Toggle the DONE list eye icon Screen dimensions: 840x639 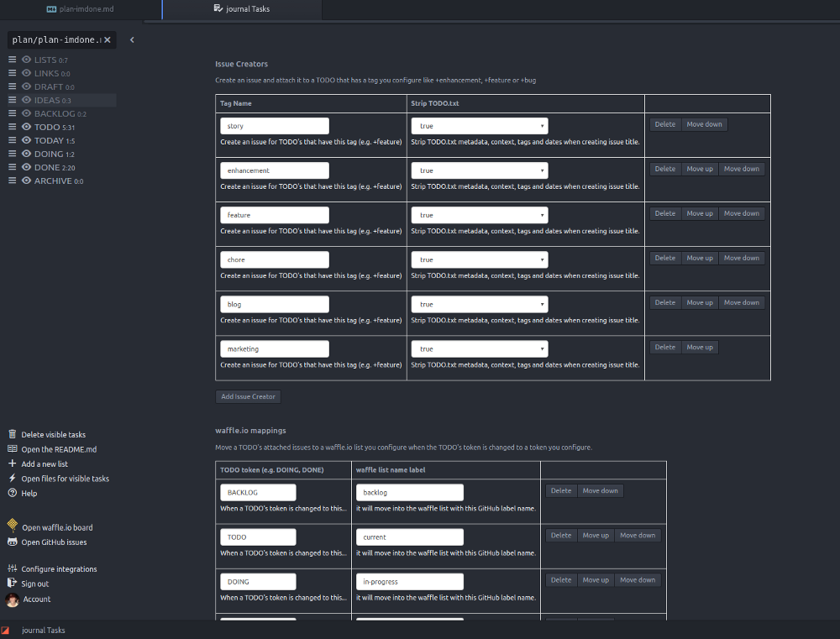[x=25, y=167]
